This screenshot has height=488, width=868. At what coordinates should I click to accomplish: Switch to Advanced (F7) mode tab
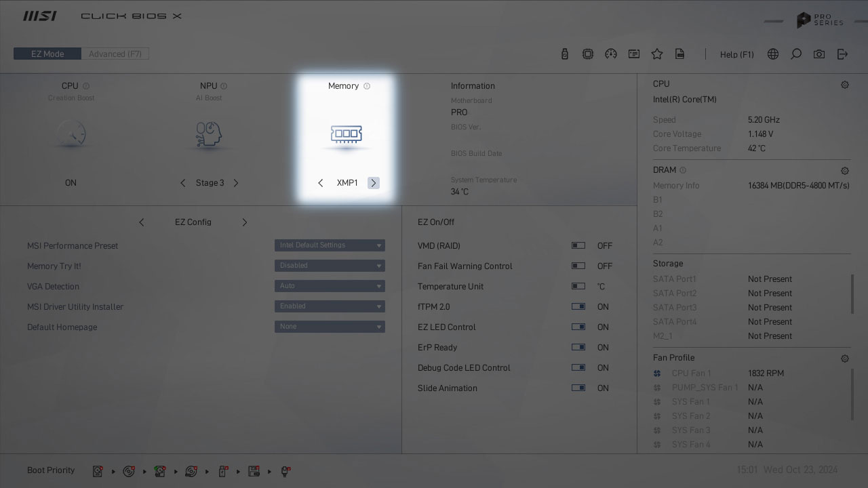[115, 54]
